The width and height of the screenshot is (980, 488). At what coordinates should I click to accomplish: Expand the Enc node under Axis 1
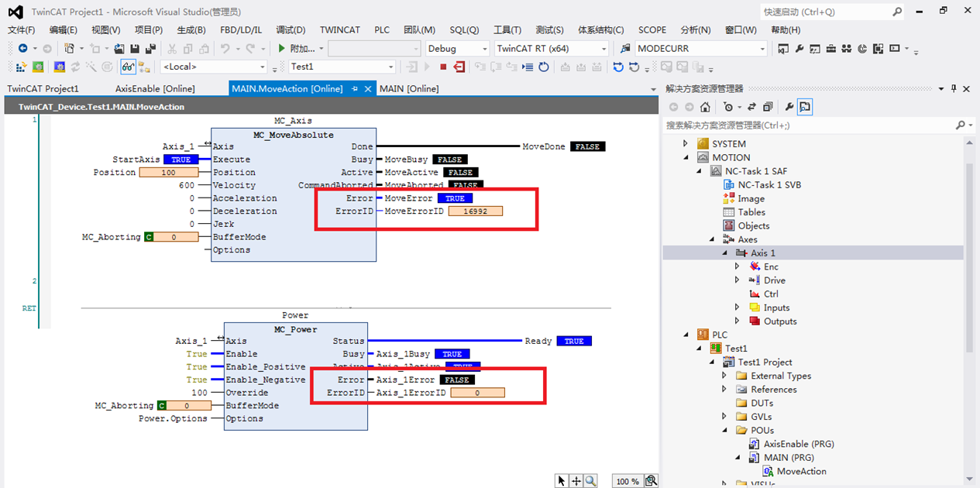[738, 266]
